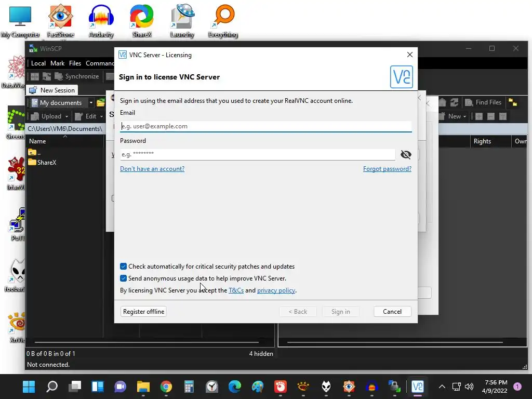The image size is (532, 399).
Task: Expand the Upload dropdown arrow
Action: point(67,116)
